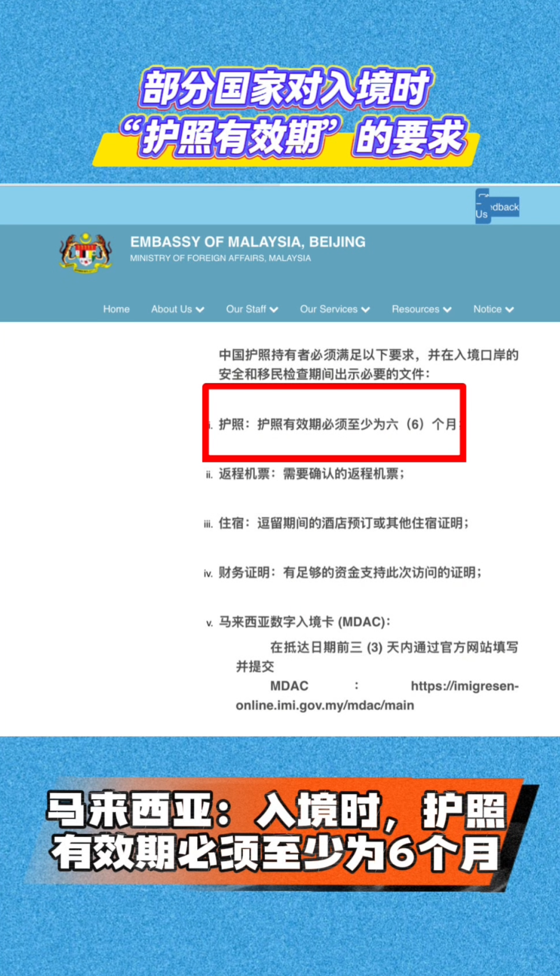This screenshot has width=560, height=976.
Task: Open the Feedback Us button
Action: (496, 207)
